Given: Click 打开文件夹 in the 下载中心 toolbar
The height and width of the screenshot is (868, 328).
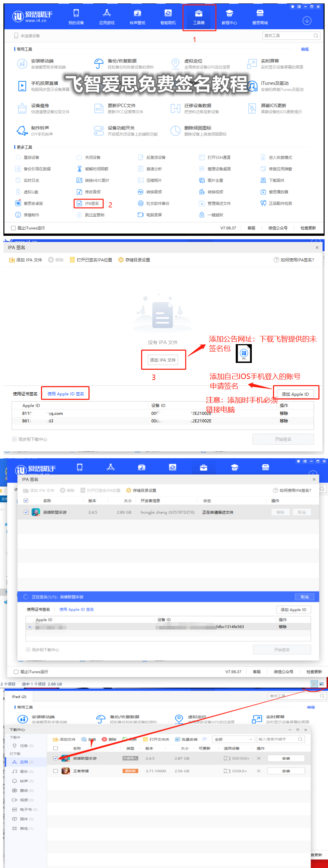Looking at the screenshot, I should [x=156, y=739].
